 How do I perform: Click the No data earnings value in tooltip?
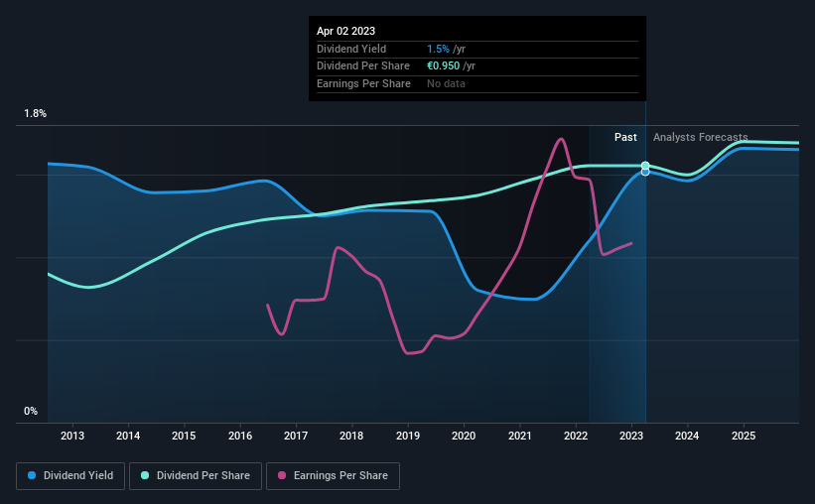[x=446, y=83]
